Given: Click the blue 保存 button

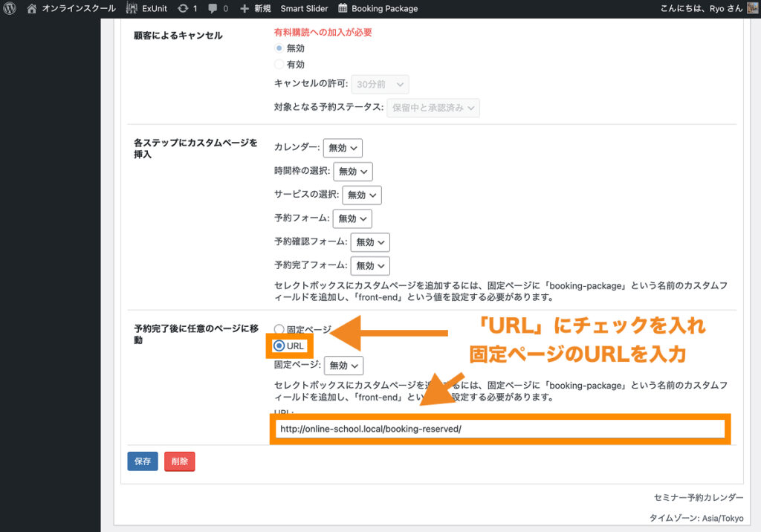Looking at the screenshot, I should point(142,461).
